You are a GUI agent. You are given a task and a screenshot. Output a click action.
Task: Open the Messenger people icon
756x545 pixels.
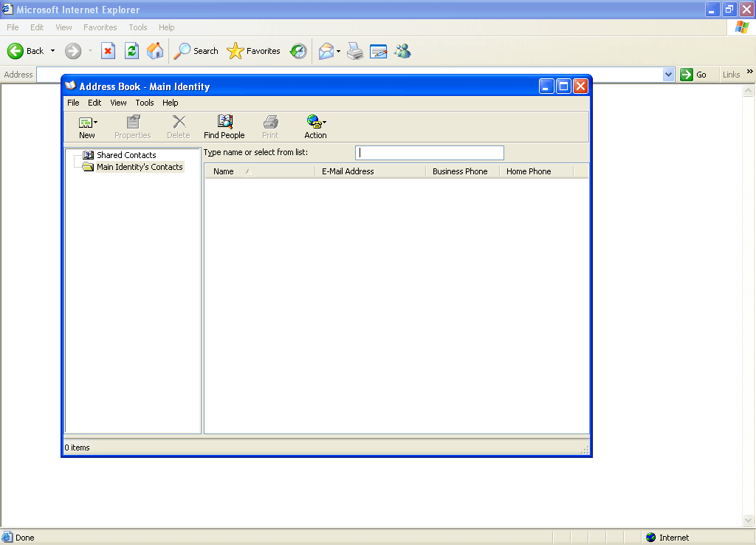tap(402, 51)
